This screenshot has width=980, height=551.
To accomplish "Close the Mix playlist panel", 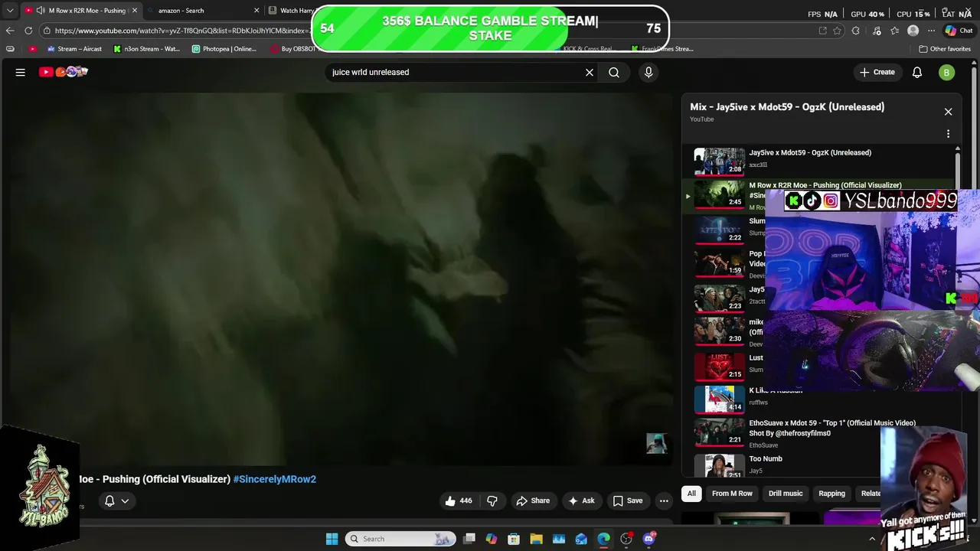I will (948, 112).
